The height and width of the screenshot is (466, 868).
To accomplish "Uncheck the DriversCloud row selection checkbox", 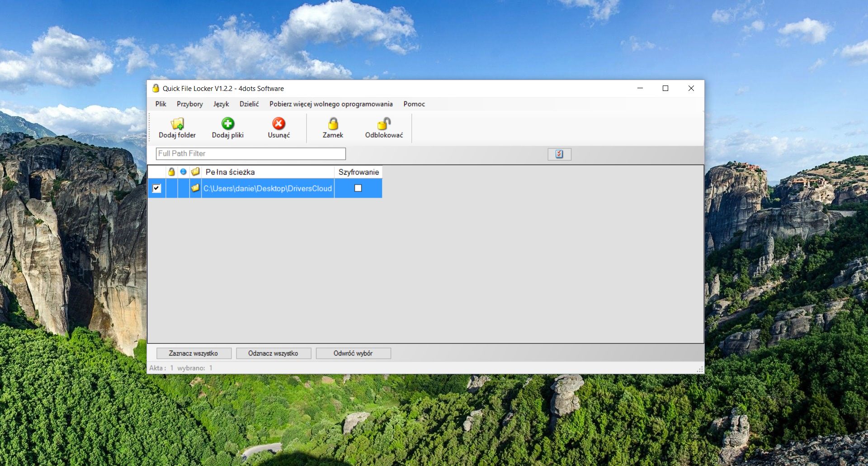I will click(x=156, y=188).
